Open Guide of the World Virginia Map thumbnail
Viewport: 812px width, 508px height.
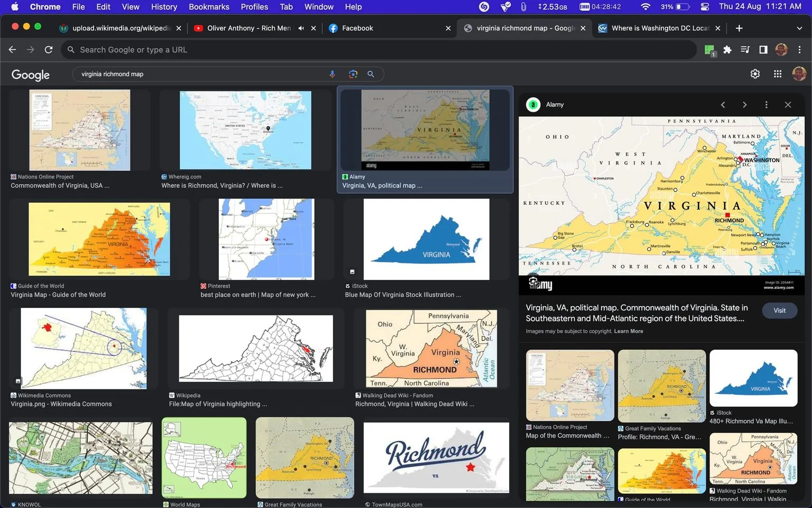[x=99, y=239]
